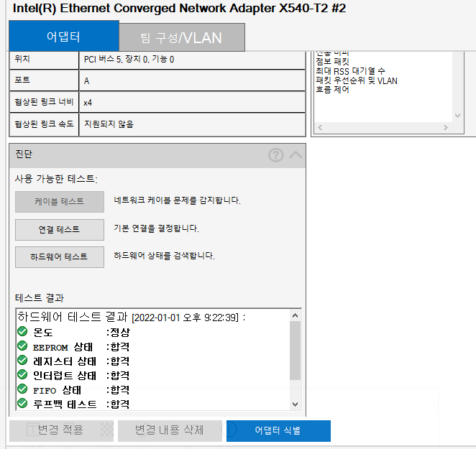The image size is (476, 449).
Task: Run the 연결 테스트
Action: tap(60, 230)
